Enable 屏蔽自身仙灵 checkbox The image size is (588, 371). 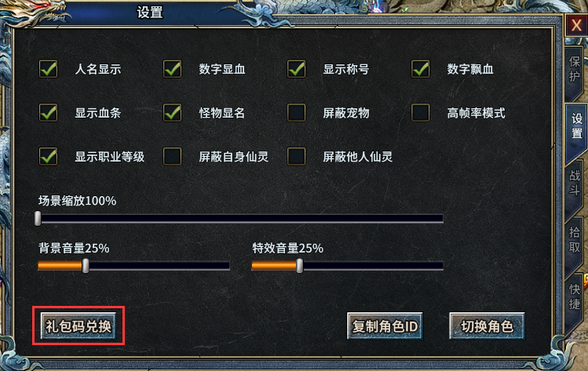[x=173, y=156]
